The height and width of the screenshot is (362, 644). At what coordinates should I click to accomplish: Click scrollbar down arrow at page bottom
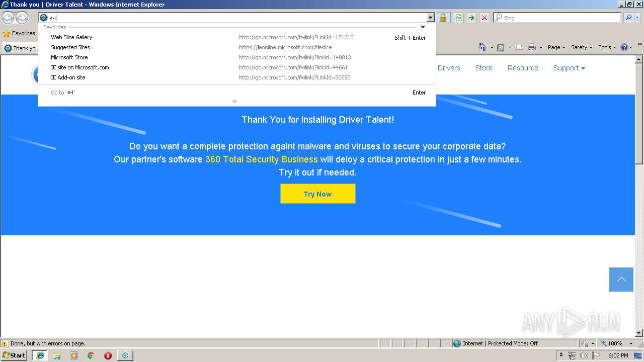click(x=639, y=332)
